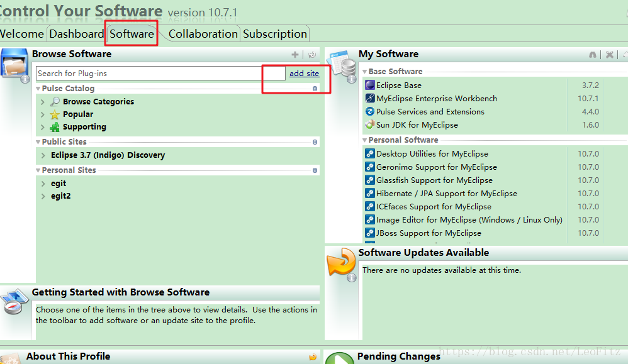Click the Supporting puzzle piece icon
This screenshot has height=364, width=628.
pos(55,127)
